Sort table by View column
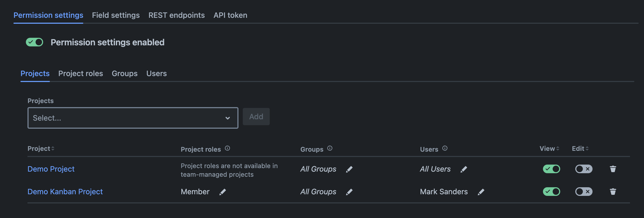The image size is (644, 218). click(x=549, y=149)
